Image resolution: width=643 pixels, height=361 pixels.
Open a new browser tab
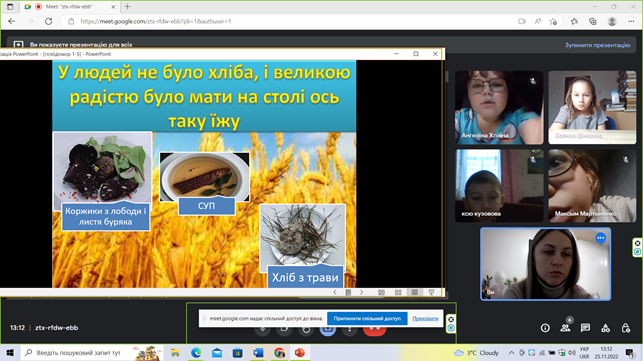tap(128, 7)
